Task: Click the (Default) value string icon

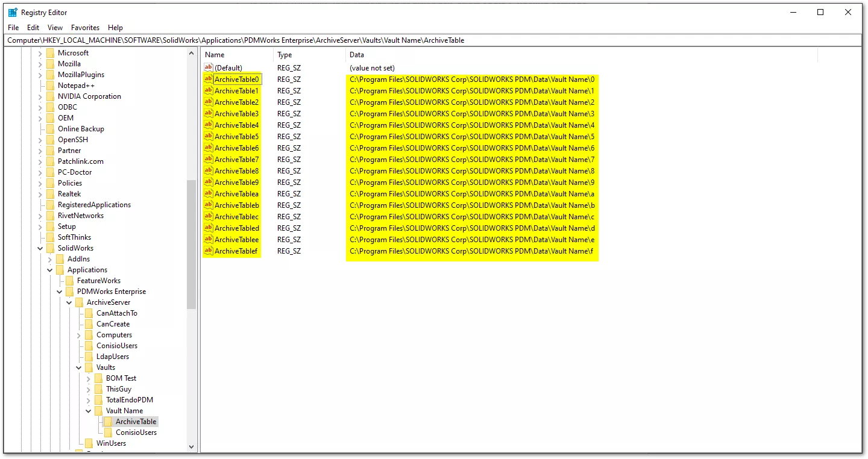Action: [209, 67]
